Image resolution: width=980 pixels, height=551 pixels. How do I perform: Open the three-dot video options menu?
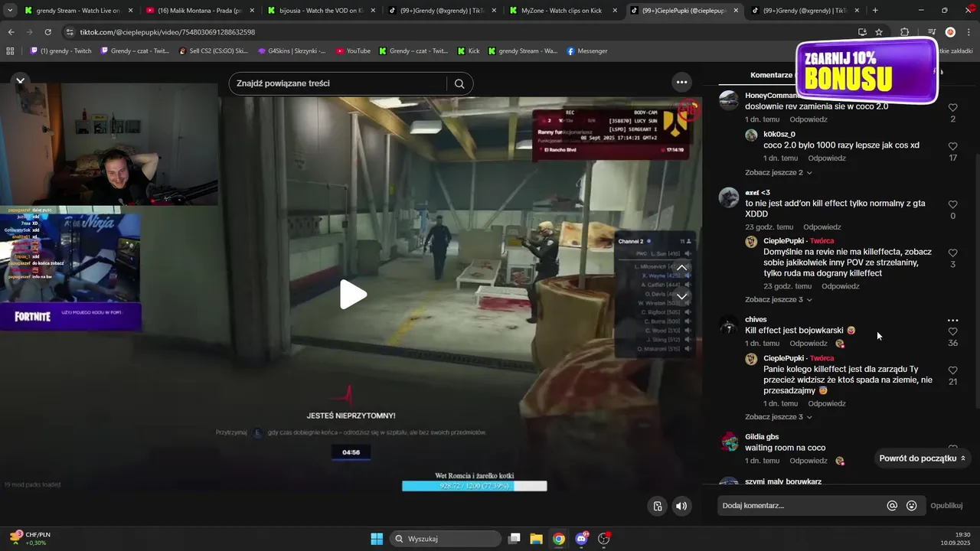(x=681, y=82)
